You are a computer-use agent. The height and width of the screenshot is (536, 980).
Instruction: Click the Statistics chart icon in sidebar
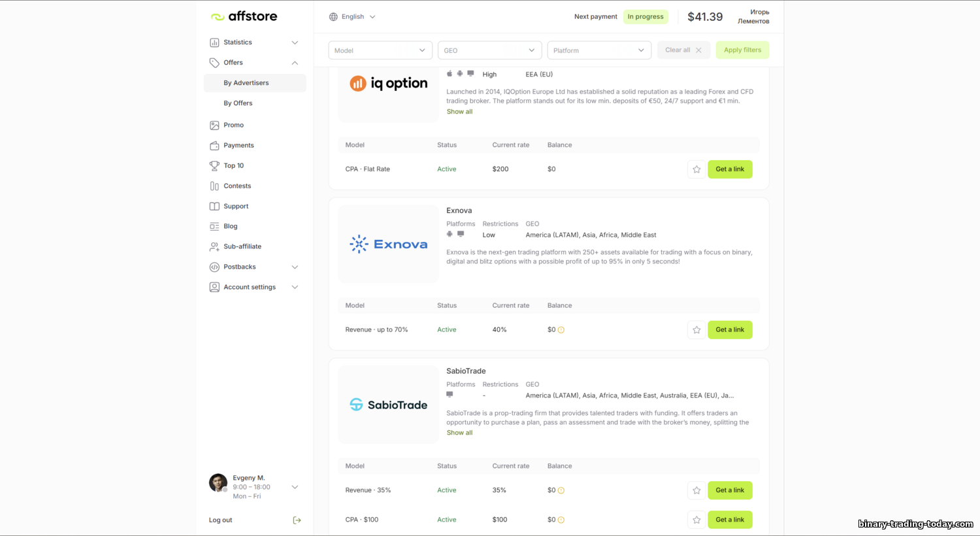[x=214, y=42]
